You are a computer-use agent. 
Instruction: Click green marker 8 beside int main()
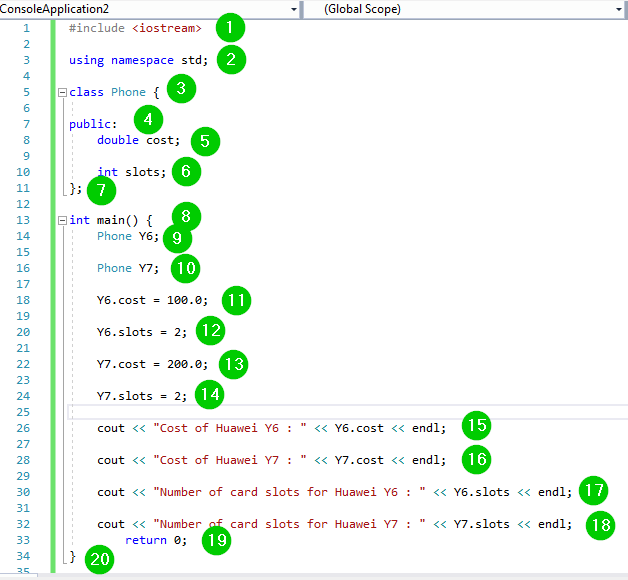[x=186, y=216]
